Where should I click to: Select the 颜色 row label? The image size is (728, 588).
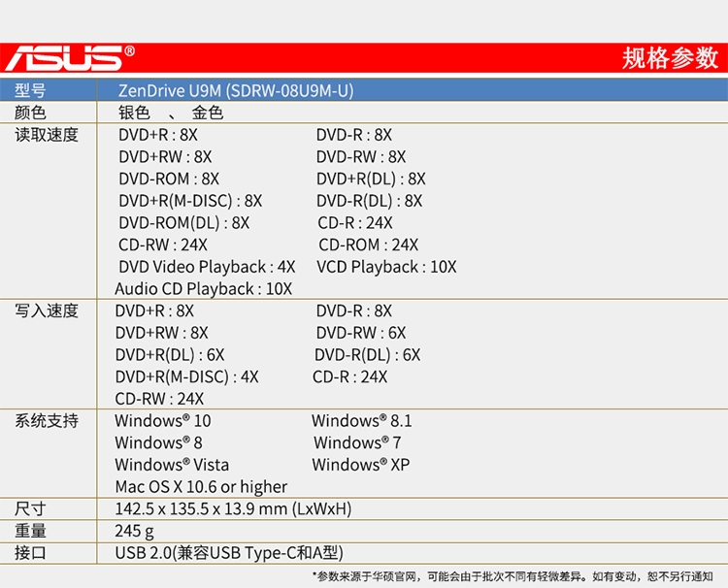coord(30,113)
